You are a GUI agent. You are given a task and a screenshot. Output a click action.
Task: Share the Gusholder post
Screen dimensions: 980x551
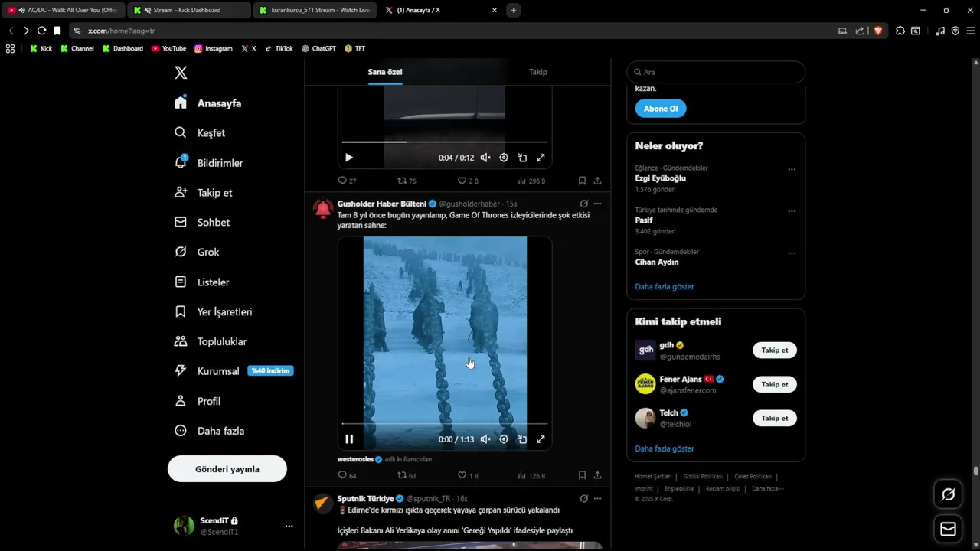click(597, 475)
